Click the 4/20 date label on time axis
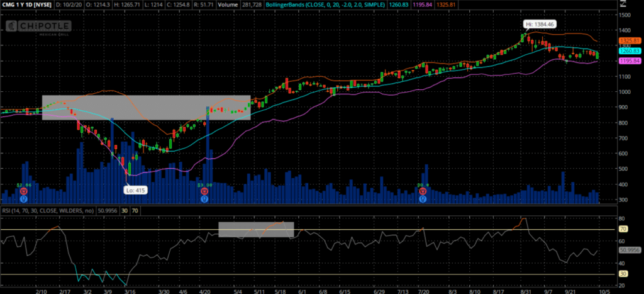This screenshot has width=644, height=294. tap(206, 290)
